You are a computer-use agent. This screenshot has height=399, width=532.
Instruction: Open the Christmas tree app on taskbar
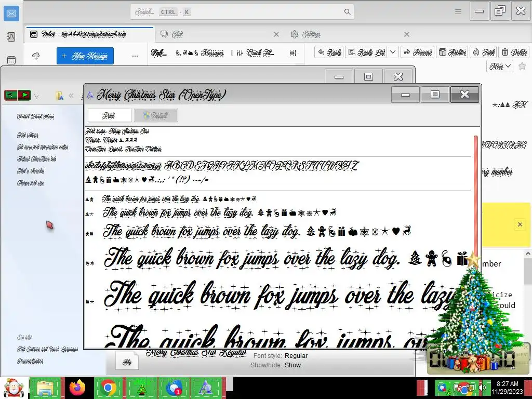pos(142,388)
